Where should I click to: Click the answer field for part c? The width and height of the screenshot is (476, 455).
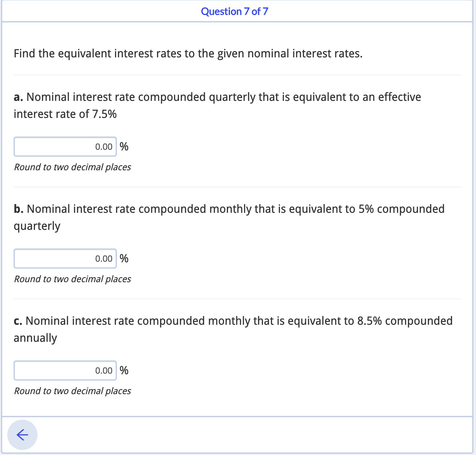coord(65,370)
